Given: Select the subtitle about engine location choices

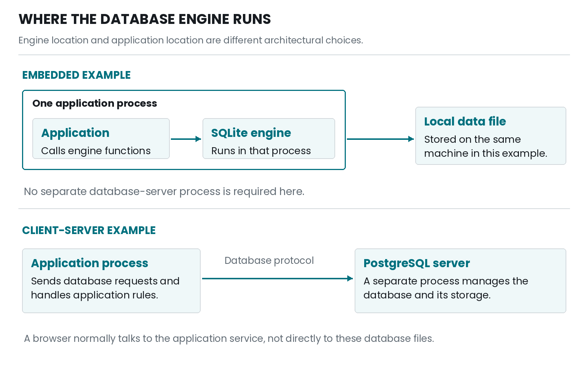Looking at the screenshot, I should tap(191, 40).
